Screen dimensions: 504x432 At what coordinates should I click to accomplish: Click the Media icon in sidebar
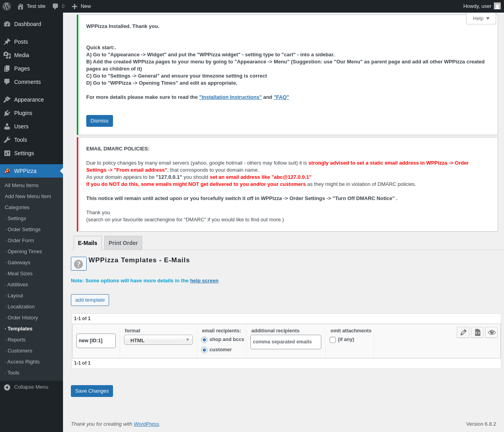click(x=7, y=55)
